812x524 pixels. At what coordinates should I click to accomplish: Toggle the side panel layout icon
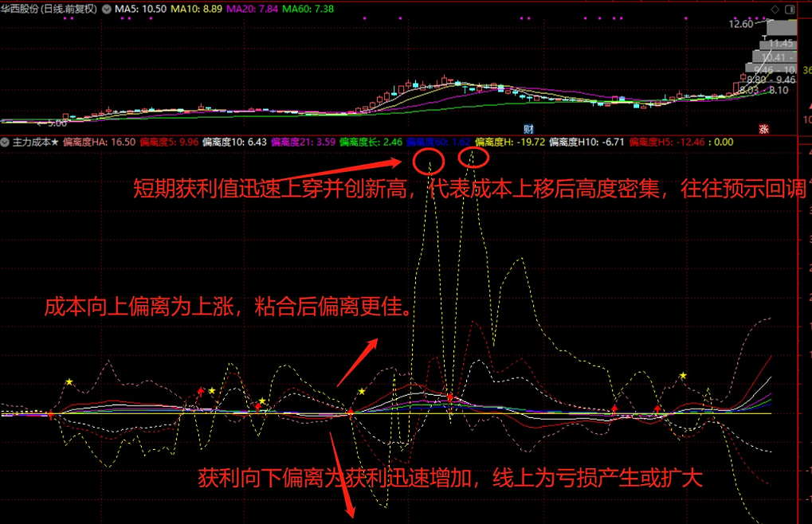pyautogui.click(x=790, y=10)
